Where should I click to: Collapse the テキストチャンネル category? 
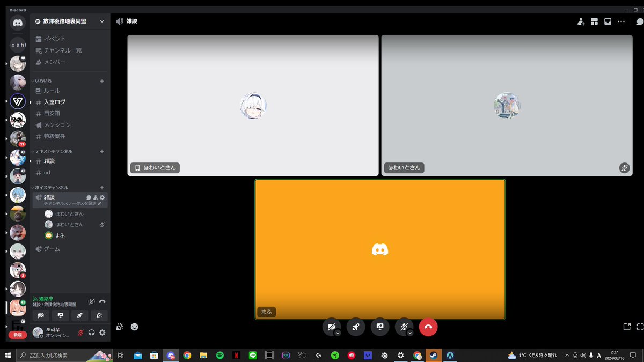pyautogui.click(x=53, y=151)
